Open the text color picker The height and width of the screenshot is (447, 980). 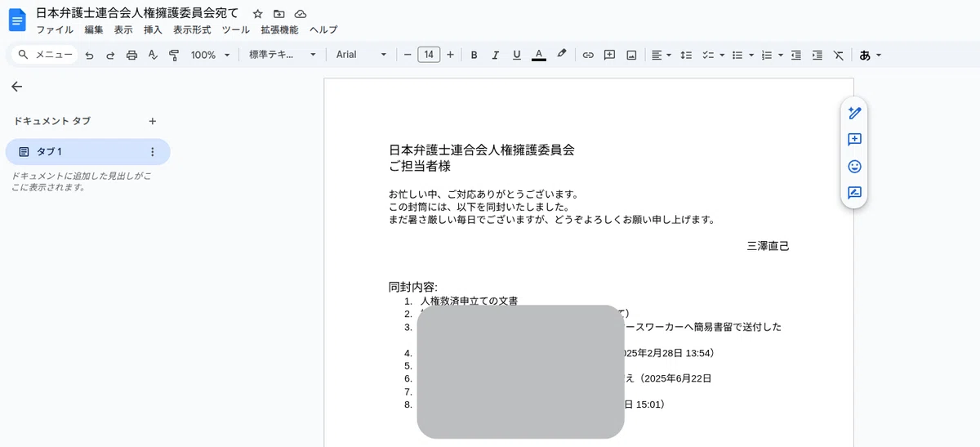[538, 55]
